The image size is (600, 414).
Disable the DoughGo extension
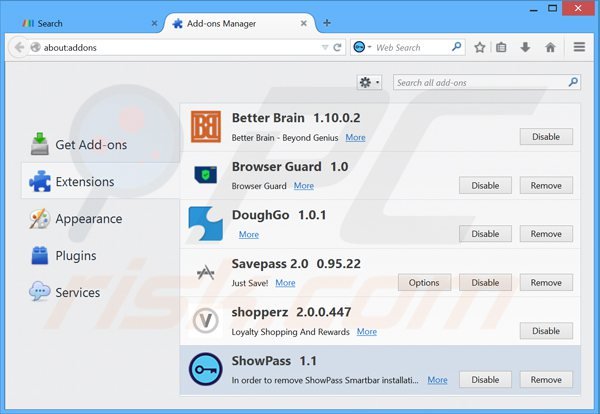(485, 234)
